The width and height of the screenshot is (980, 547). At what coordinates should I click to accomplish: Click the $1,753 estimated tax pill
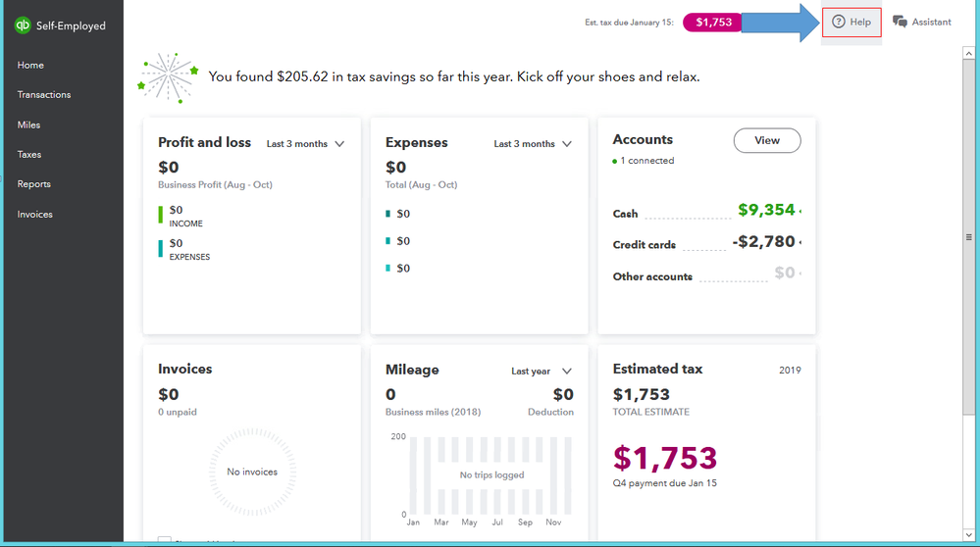click(x=714, y=22)
